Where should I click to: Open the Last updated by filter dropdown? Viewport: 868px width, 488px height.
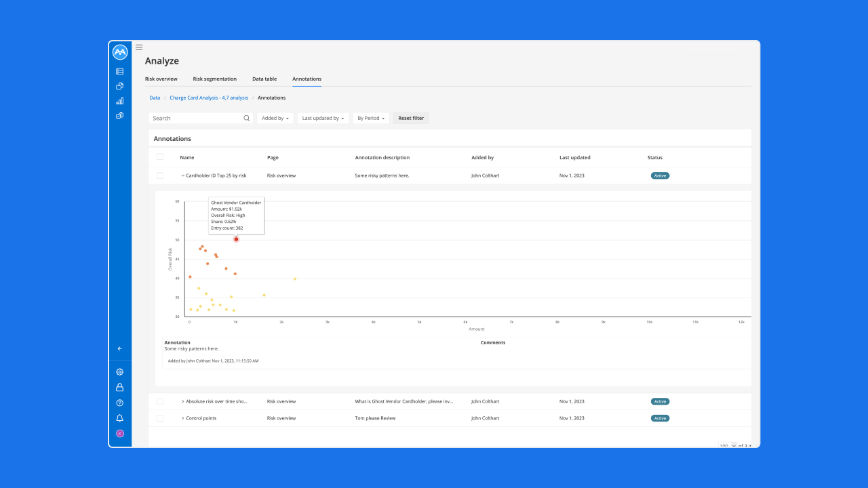point(323,118)
